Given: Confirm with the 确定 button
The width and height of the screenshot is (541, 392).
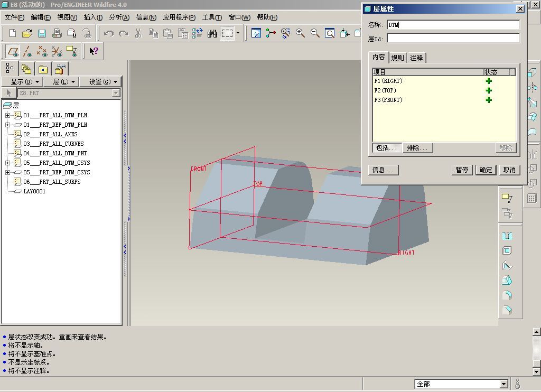Looking at the screenshot, I should [486, 170].
